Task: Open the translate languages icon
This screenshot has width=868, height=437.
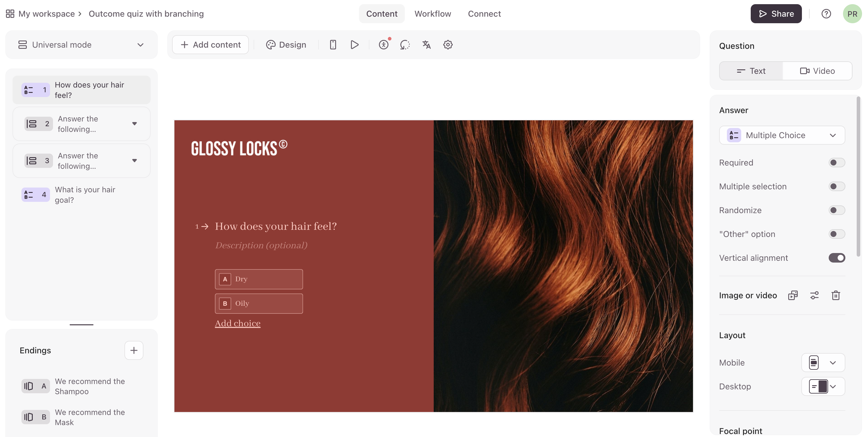Action: 427,45
